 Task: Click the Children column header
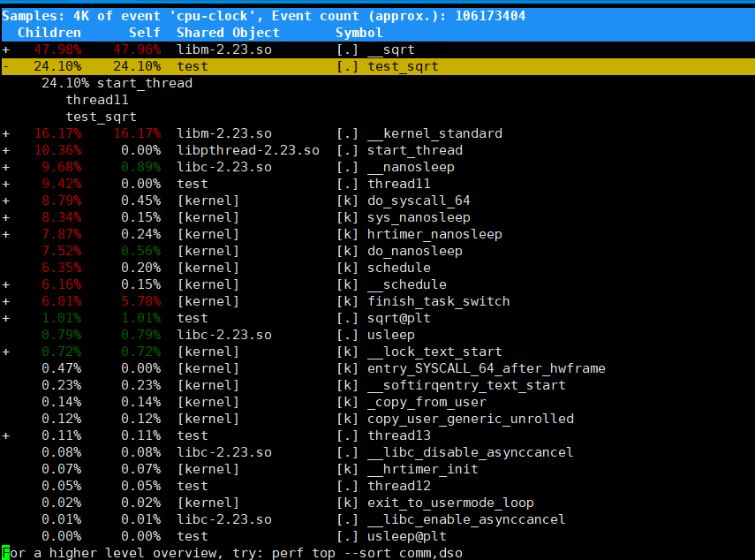49,33
